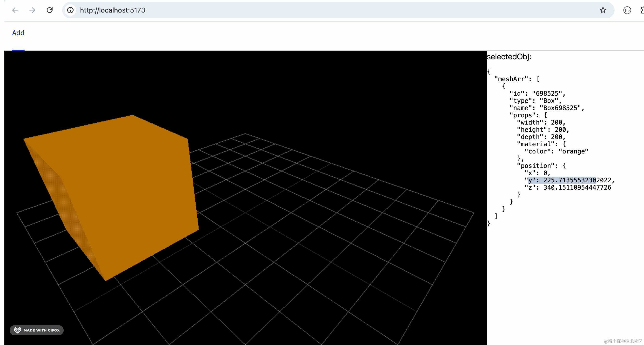This screenshot has height=345, width=644.
Task: Click the position "x": 0 line
Action: pyautogui.click(x=537, y=173)
